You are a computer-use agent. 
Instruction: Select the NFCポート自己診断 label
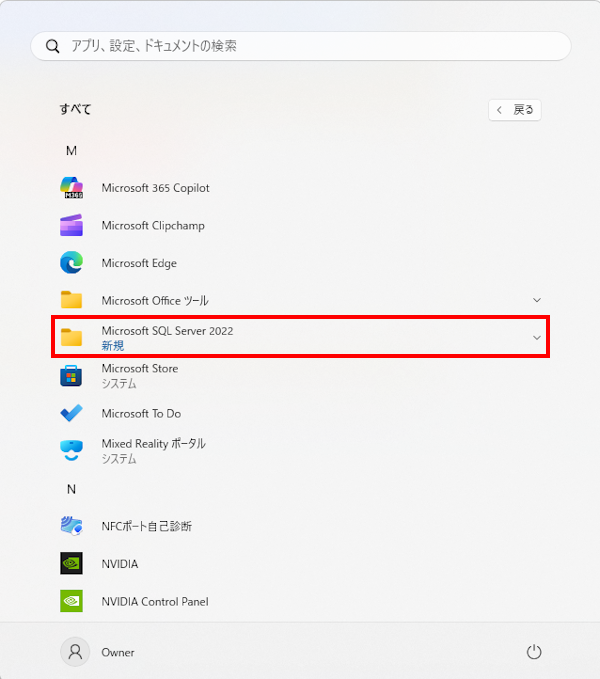pyautogui.click(x=146, y=526)
